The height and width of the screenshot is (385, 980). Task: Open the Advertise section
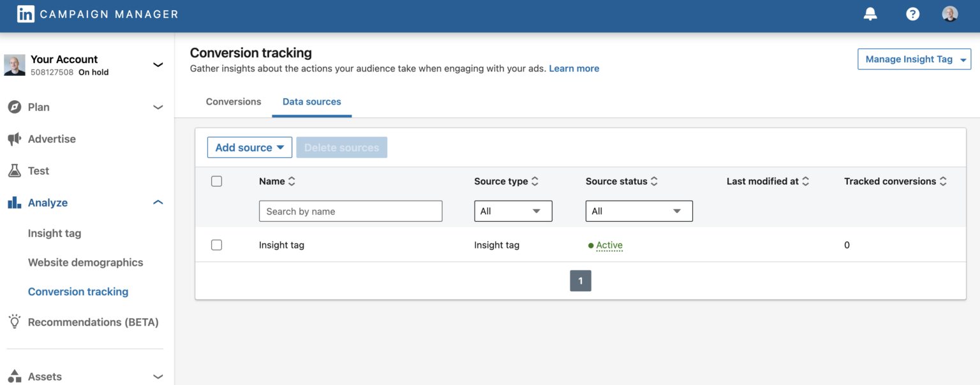coord(14,139)
